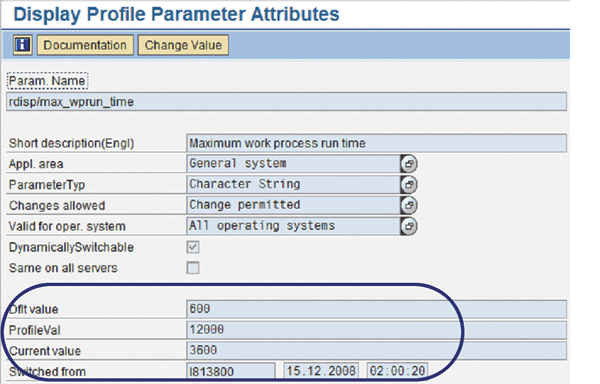The image size is (600, 384).
Task: Click the blue information icon
Action: [23, 45]
